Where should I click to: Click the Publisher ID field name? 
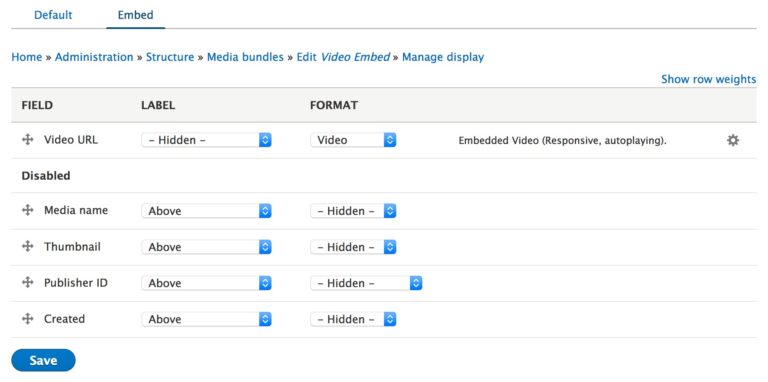pos(76,283)
